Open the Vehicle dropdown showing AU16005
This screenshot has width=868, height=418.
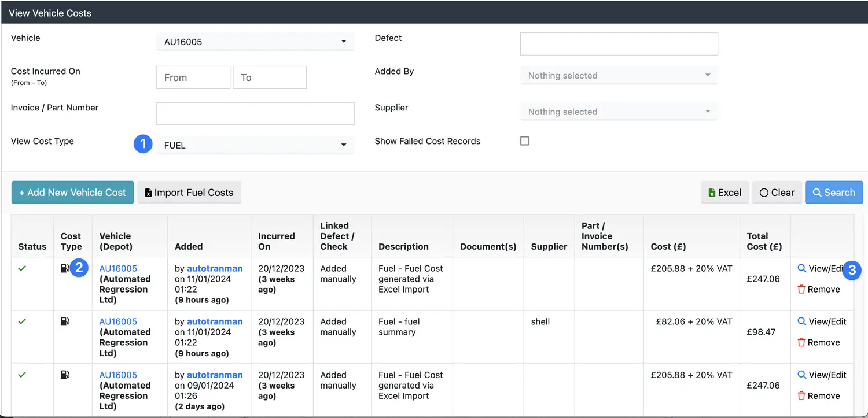coord(255,42)
